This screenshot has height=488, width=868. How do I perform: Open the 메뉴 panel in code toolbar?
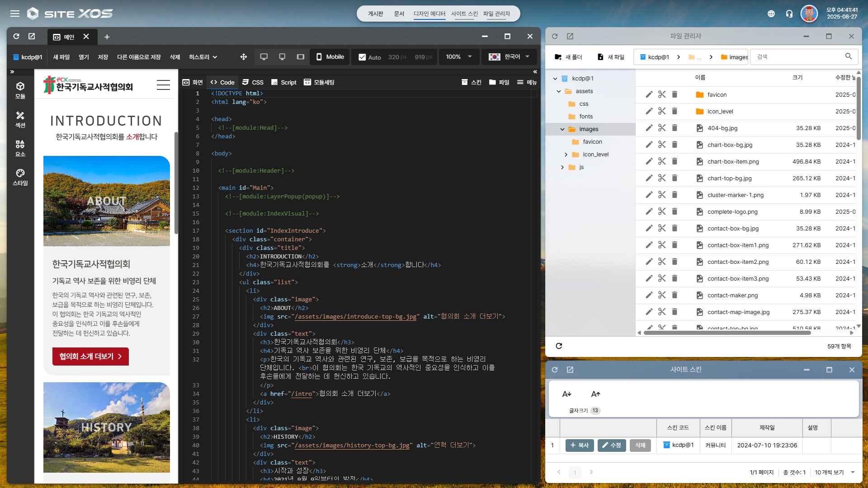tap(527, 82)
